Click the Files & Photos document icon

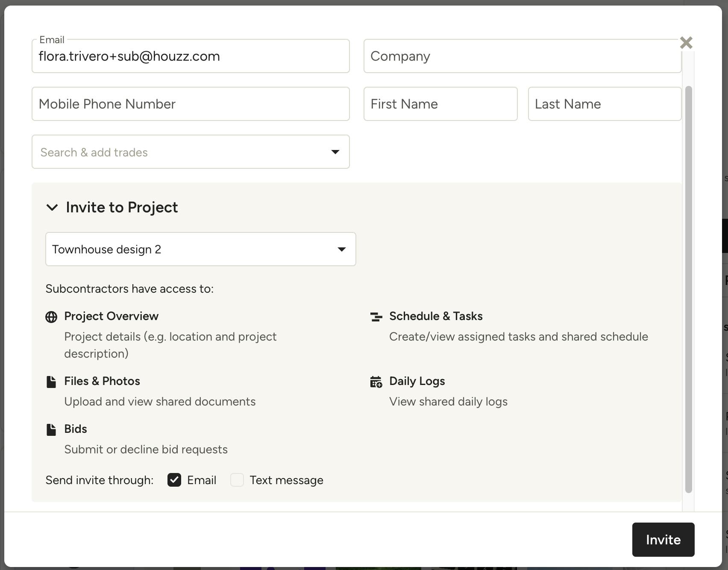point(51,382)
